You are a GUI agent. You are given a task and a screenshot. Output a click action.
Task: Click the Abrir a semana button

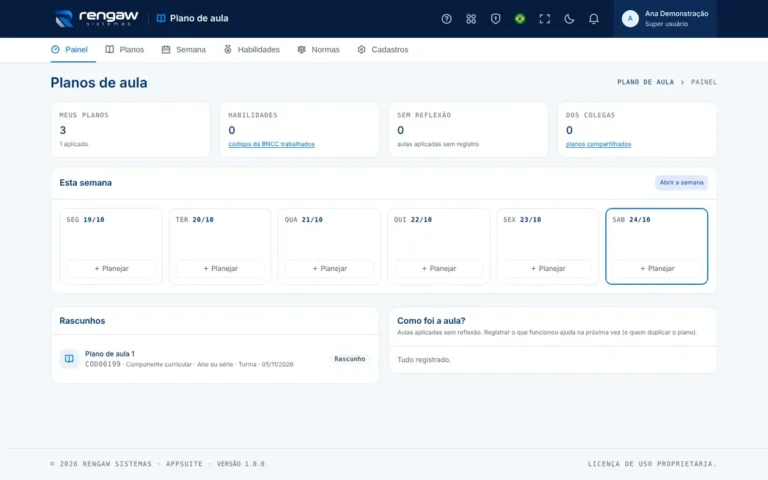[x=681, y=183]
